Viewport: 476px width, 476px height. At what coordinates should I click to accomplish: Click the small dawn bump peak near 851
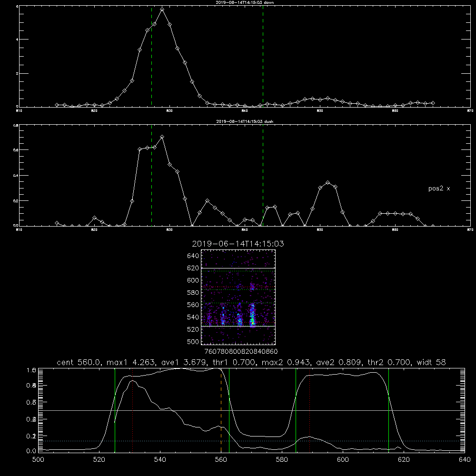(x=327, y=99)
